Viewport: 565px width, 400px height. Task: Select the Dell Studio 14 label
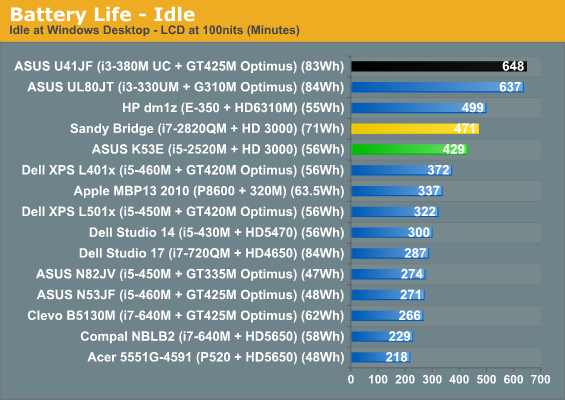coord(217,233)
